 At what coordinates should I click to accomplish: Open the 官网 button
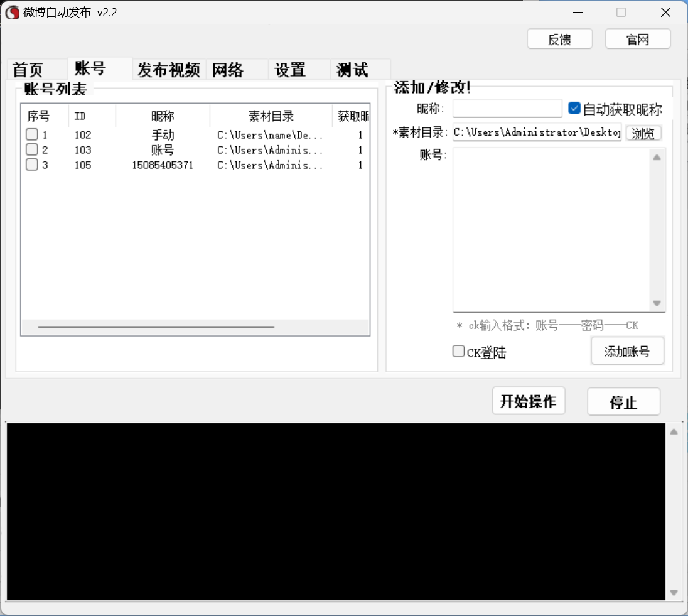pos(638,40)
